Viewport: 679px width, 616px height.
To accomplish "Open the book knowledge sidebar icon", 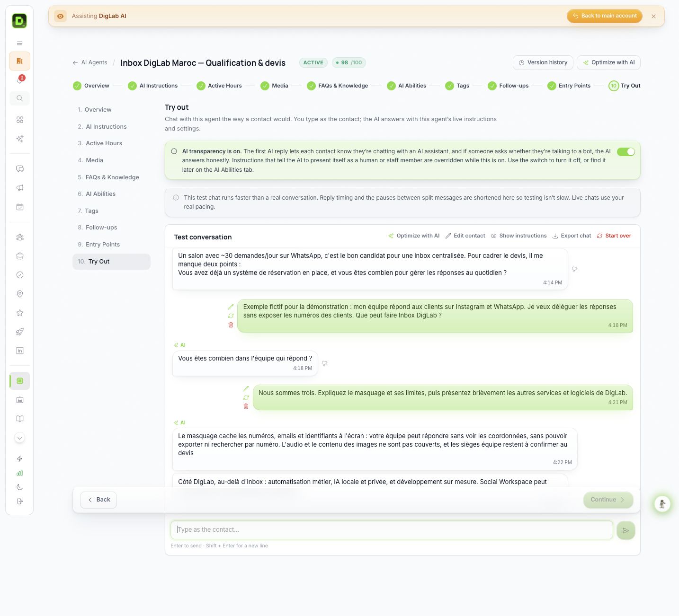I will [19, 419].
